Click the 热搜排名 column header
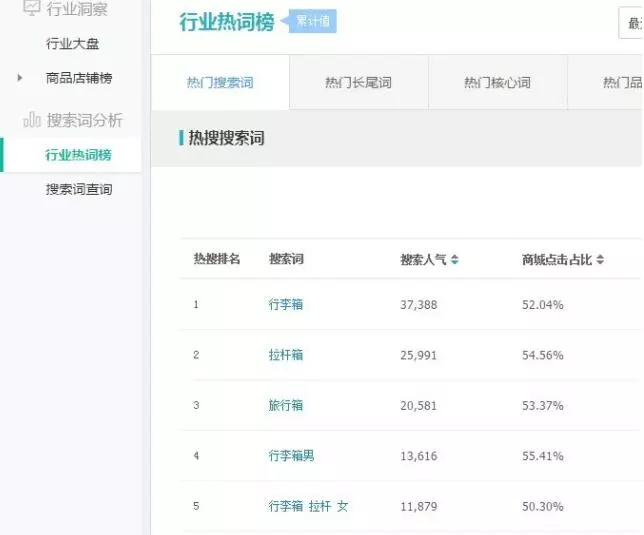 coord(217,259)
